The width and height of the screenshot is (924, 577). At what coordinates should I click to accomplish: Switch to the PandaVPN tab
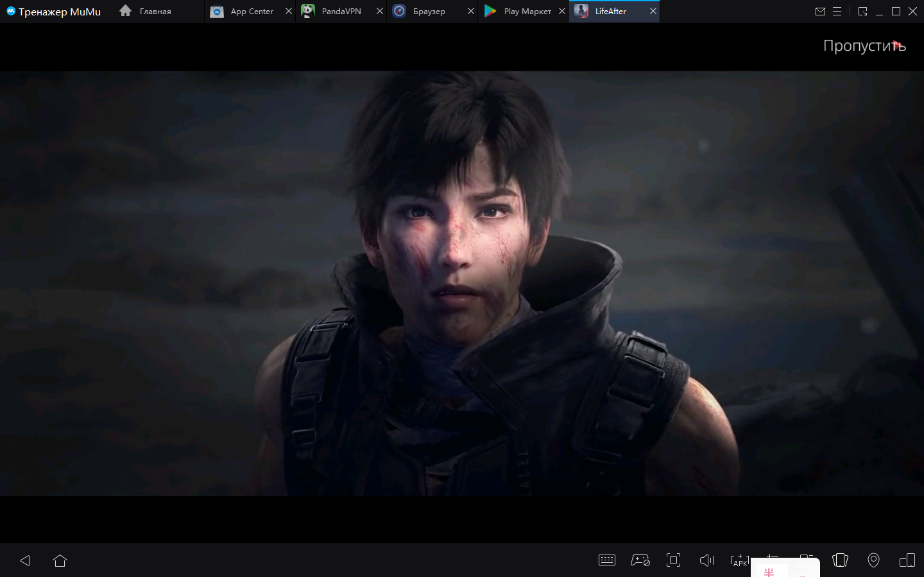[341, 12]
